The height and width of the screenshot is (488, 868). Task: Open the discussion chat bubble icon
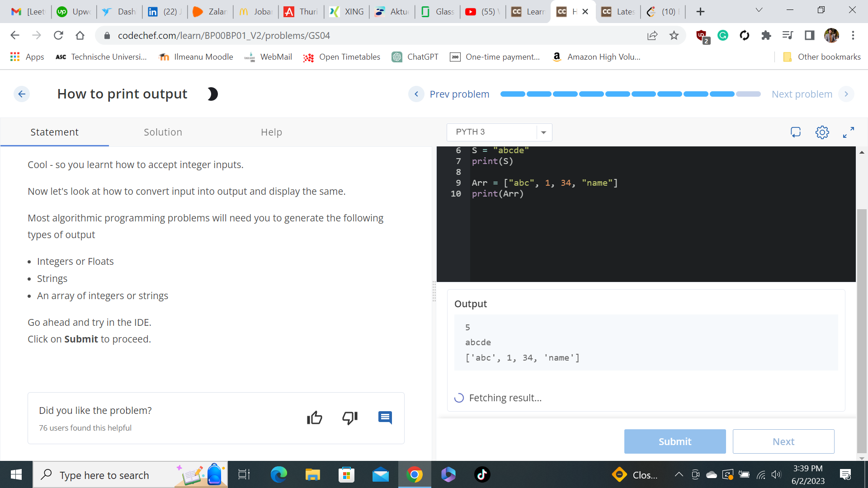(796, 132)
